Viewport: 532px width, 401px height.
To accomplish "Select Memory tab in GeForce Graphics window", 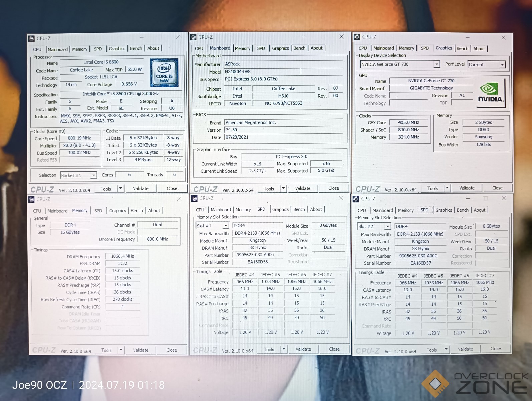I will click(x=406, y=48).
